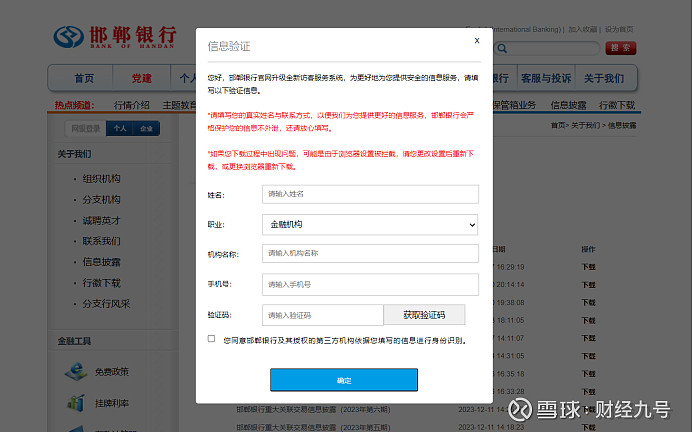Image resolution: width=693 pixels, height=432 pixels.
Task: Click 下载 in the 19:38:08 row
Action: [x=588, y=302]
